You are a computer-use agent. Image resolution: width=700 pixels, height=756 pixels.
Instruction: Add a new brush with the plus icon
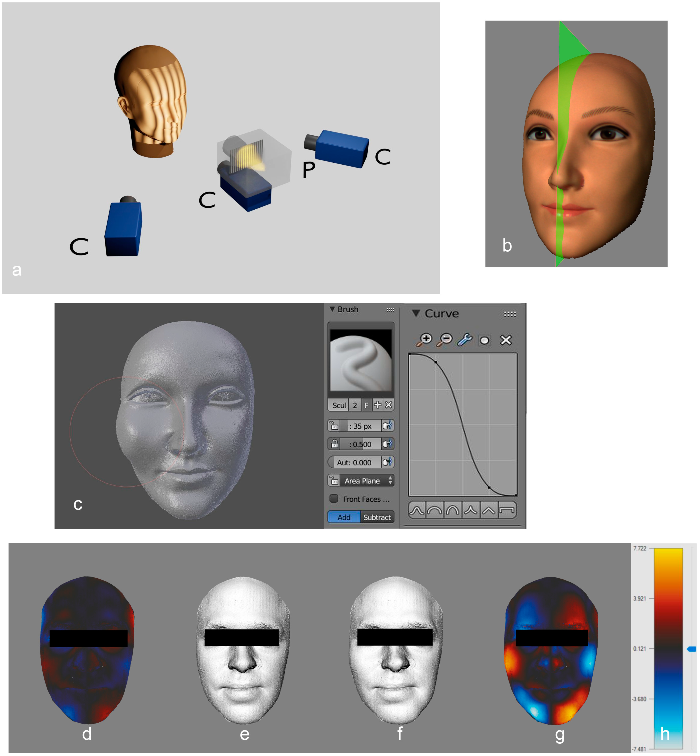[x=377, y=405]
